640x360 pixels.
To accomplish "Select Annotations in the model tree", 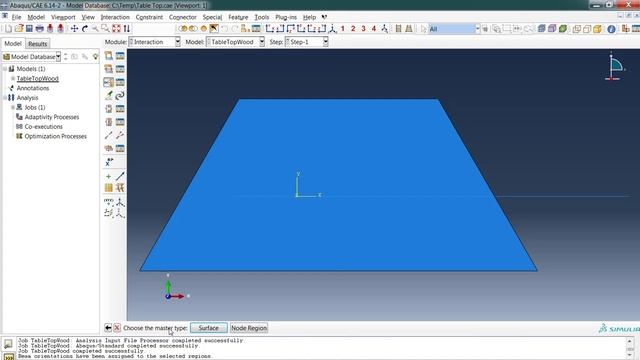I will [x=33, y=88].
